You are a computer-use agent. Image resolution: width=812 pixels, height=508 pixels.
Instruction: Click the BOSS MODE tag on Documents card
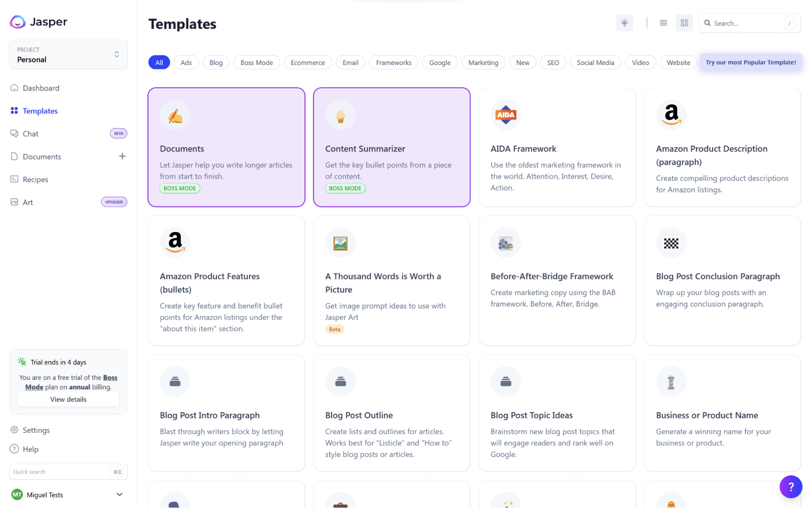[x=180, y=188]
